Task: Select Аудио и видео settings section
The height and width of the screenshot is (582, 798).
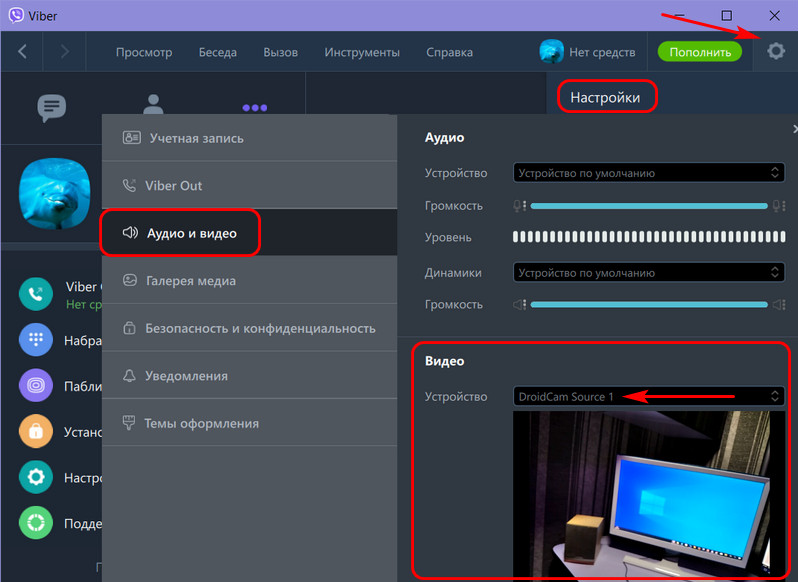Action: pyautogui.click(x=249, y=233)
